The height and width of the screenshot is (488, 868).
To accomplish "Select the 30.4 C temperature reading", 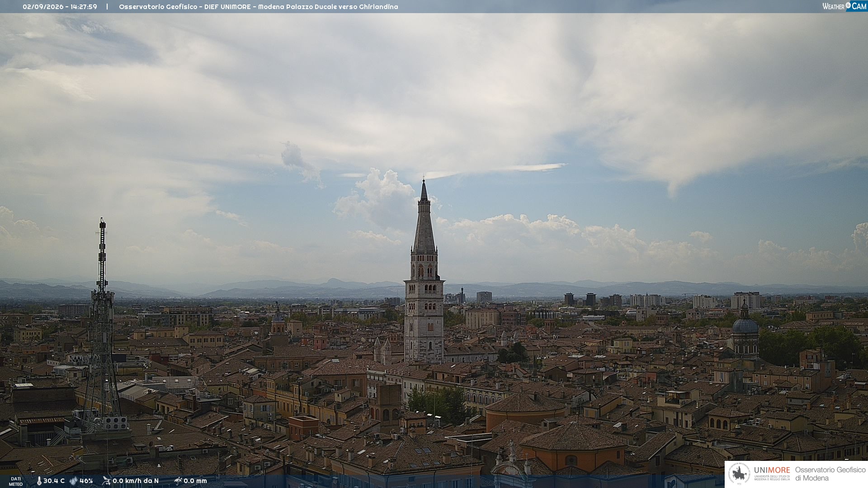I will click(x=54, y=481).
